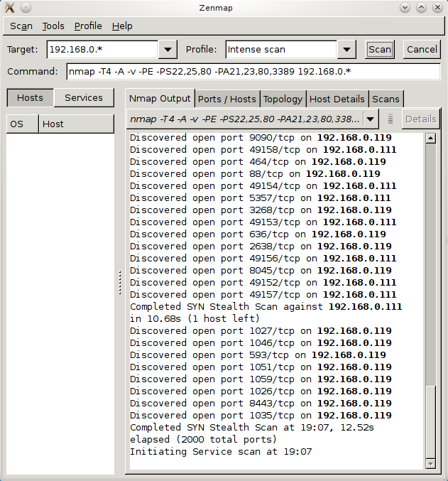This screenshot has width=448, height=481.
Task: Switch to the Ports / Hosts tab
Action: click(x=226, y=99)
